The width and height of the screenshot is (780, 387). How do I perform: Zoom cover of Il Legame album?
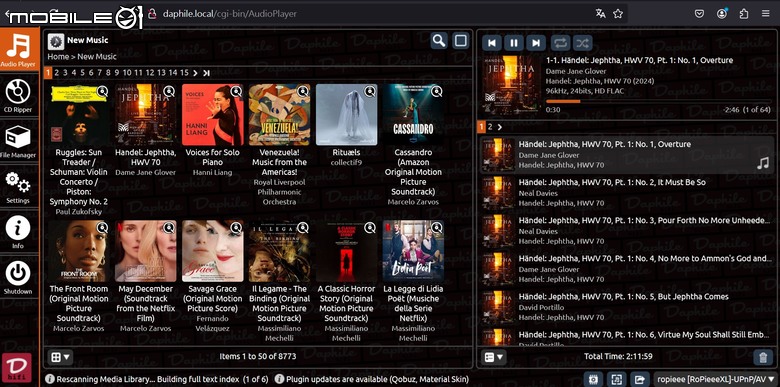303,228
